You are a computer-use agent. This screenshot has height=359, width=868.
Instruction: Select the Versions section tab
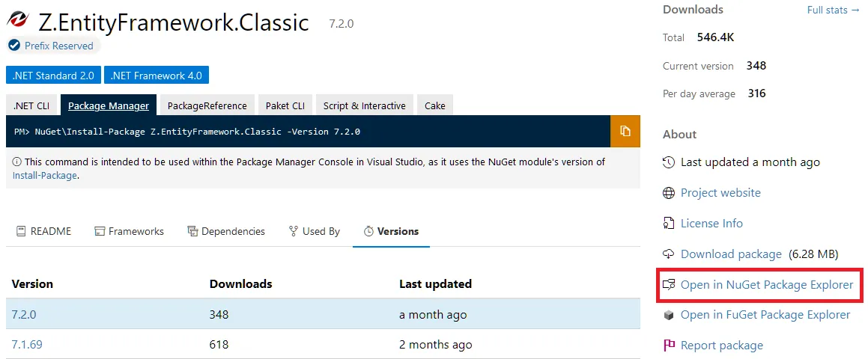(391, 231)
